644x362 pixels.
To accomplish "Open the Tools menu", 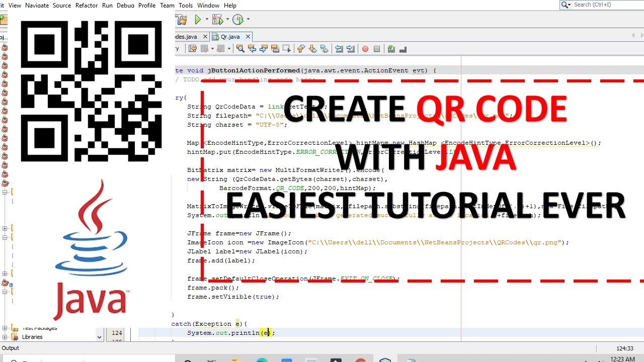I will coord(186,5).
